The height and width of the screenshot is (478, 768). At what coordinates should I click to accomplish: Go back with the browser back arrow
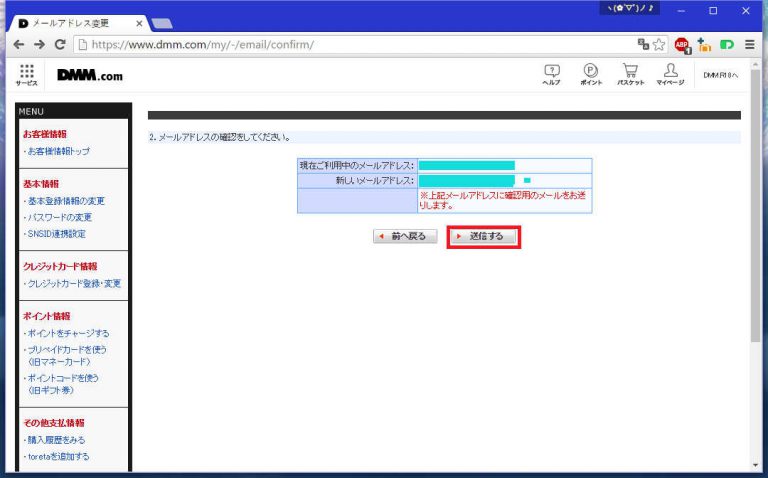coord(19,45)
